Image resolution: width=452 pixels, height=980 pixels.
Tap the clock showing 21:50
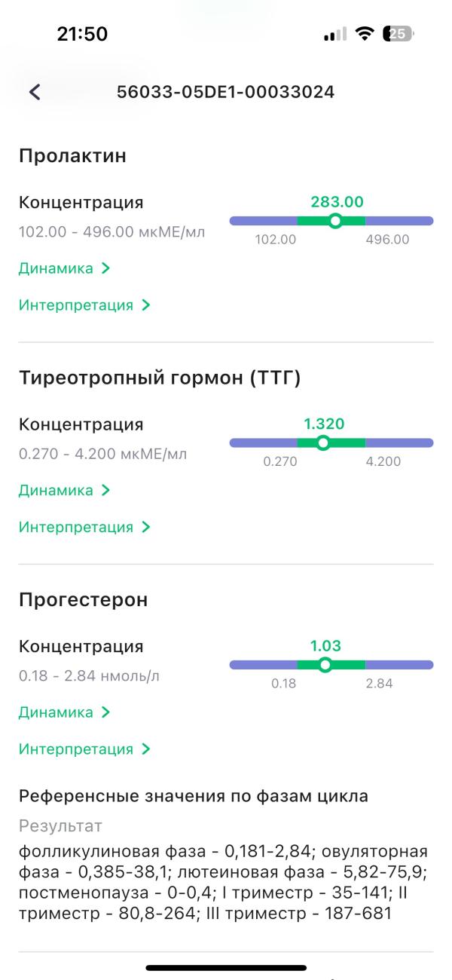click(82, 35)
